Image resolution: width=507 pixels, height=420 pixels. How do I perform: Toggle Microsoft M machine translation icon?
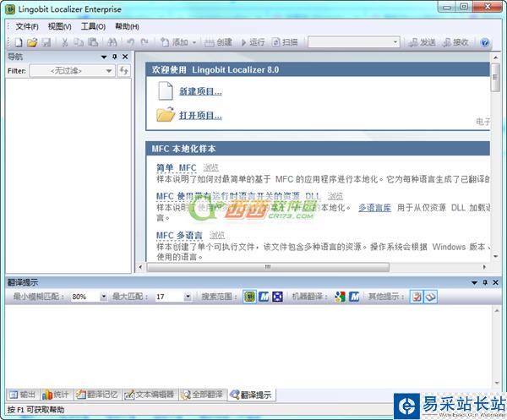pos(354,297)
